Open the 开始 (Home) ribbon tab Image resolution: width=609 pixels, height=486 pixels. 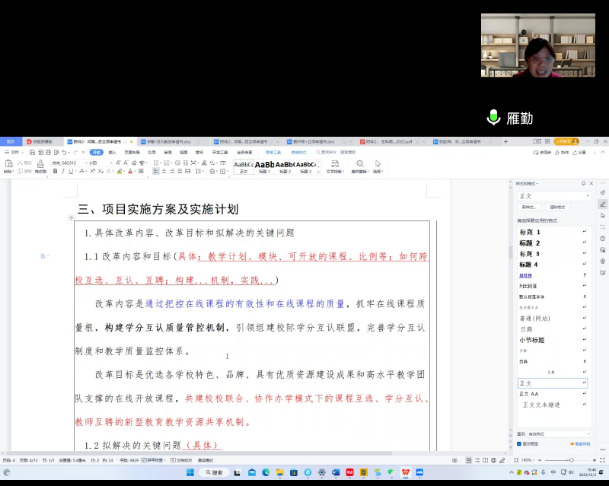pyautogui.click(x=96, y=152)
